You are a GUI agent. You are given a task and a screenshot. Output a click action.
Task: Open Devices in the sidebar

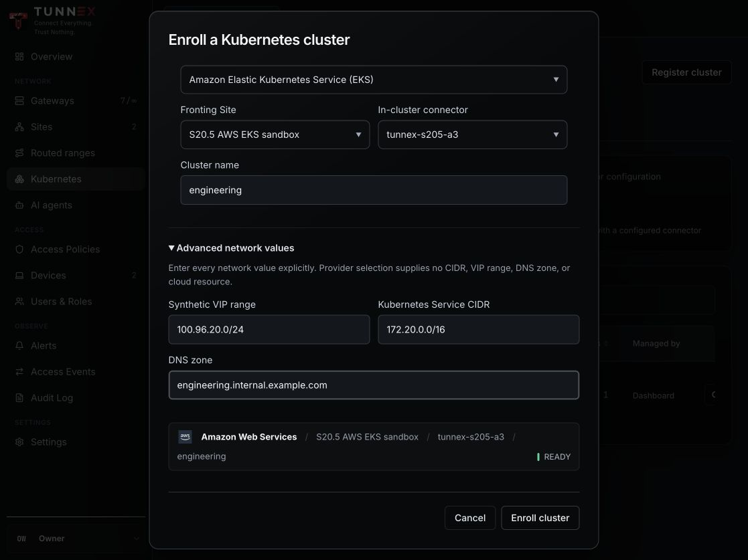(x=76, y=276)
